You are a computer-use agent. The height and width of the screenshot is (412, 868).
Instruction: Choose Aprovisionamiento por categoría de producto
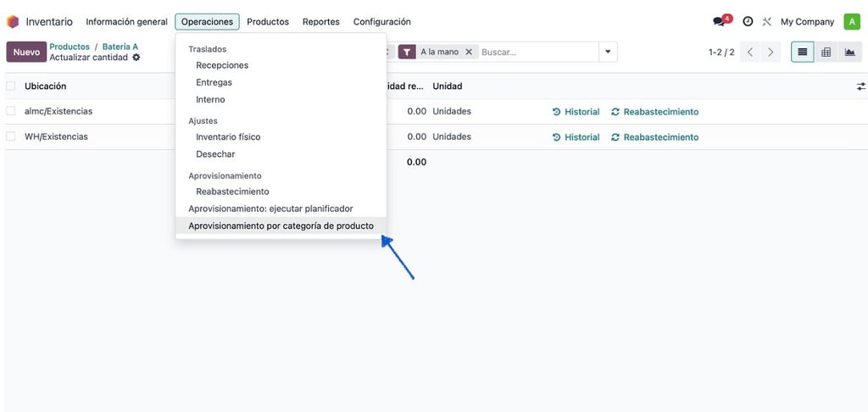(x=281, y=226)
